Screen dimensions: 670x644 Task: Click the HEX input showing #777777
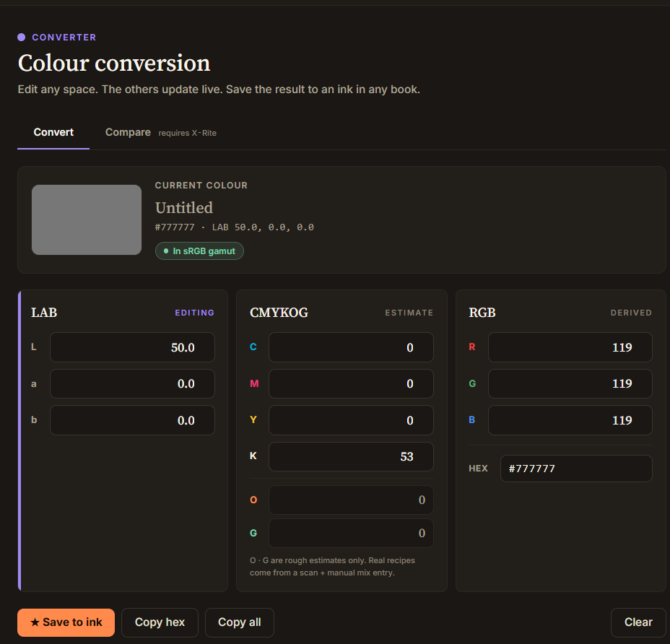pos(576,469)
